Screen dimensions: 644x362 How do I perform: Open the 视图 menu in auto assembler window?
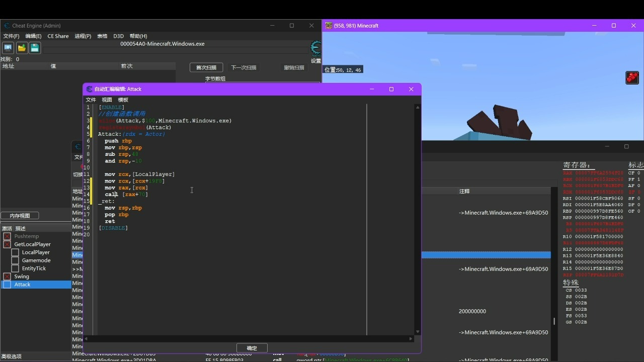click(x=107, y=100)
